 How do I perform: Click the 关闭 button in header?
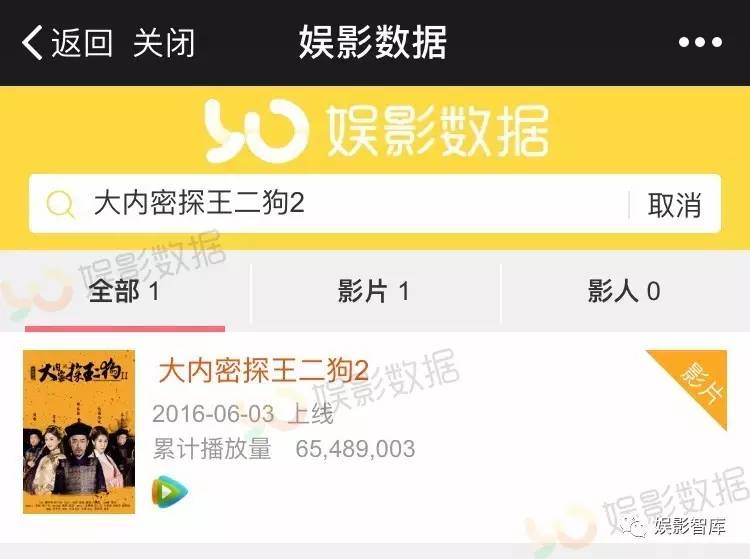[x=164, y=43]
